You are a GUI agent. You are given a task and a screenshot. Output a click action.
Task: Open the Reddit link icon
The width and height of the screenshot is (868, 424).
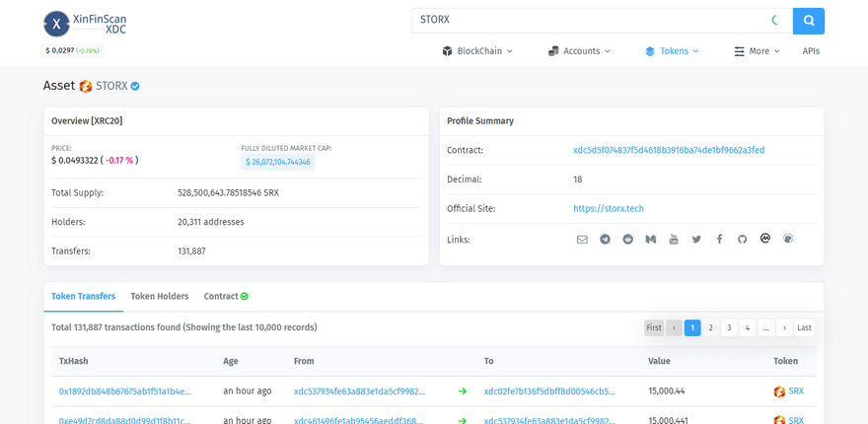627,240
